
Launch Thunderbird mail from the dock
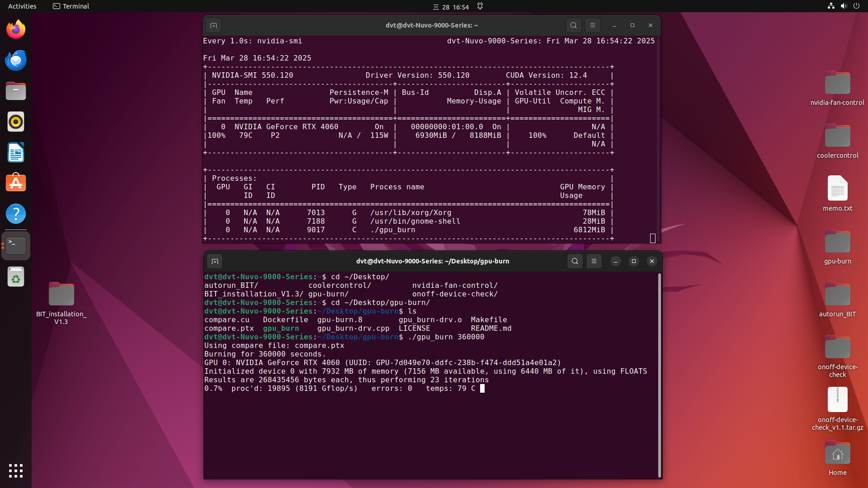coord(16,61)
